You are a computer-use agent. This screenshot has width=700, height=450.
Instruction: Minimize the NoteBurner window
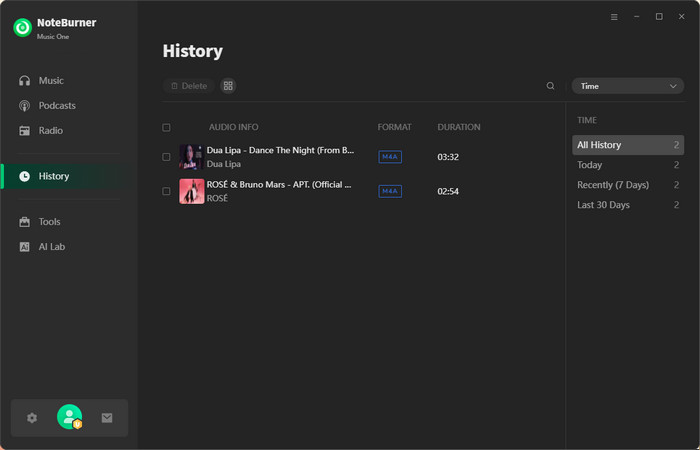(x=637, y=17)
